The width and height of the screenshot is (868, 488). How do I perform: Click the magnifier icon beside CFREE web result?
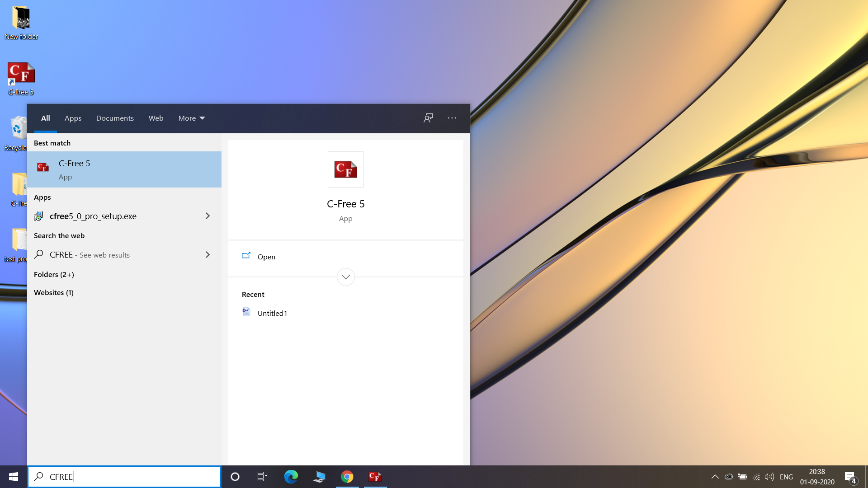39,254
